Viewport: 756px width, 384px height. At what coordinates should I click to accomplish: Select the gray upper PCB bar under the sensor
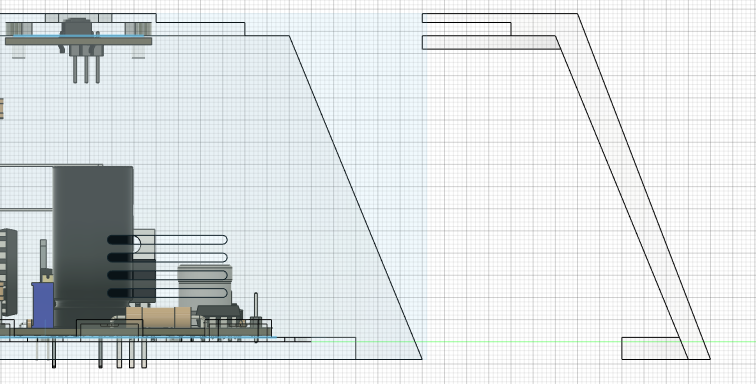79,41
